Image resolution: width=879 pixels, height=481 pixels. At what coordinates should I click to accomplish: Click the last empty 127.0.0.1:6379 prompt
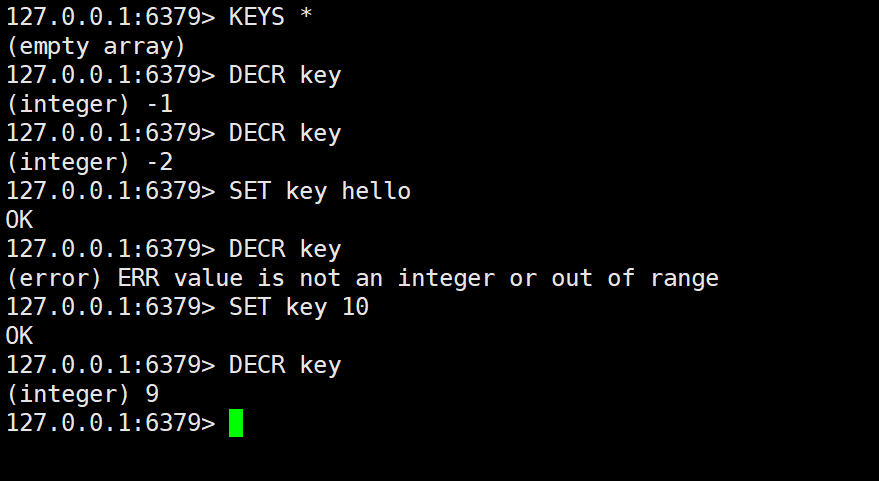point(110,423)
